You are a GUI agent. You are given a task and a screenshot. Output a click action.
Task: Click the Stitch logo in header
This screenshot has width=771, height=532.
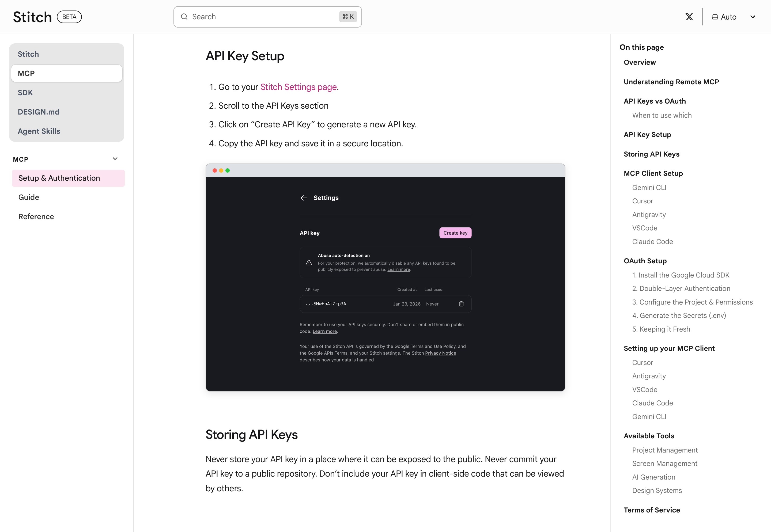tap(32, 17)
